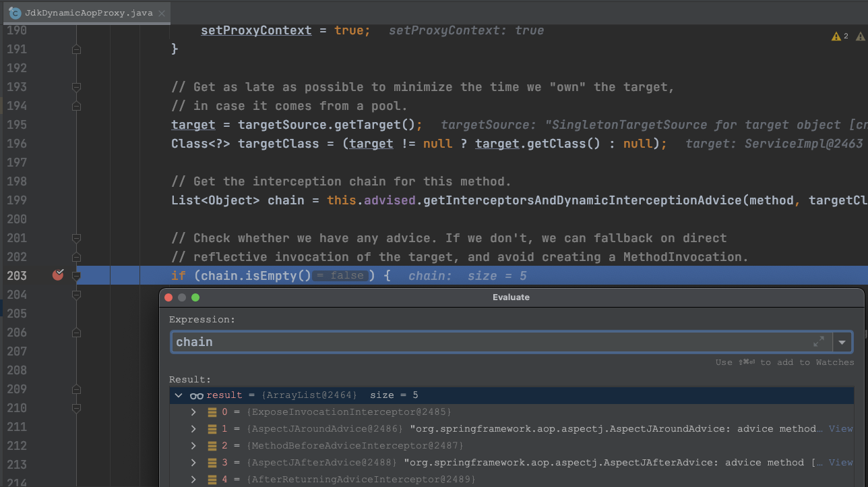Image resolution: width=868 pixels, height=487 pixels.
Task: Click the View link for AspectJAroundAdvice row
Action: tap(840, 428)
